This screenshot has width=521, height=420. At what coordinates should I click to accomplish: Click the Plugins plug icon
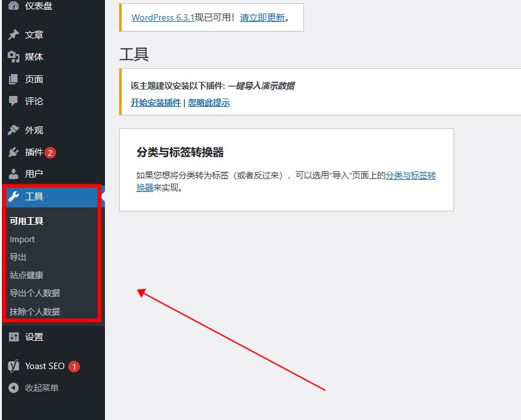14,152
